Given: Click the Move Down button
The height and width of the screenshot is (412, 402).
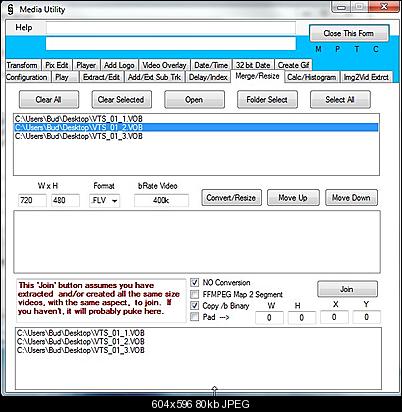Looking at the screenshot, I should tap(351, 198).
